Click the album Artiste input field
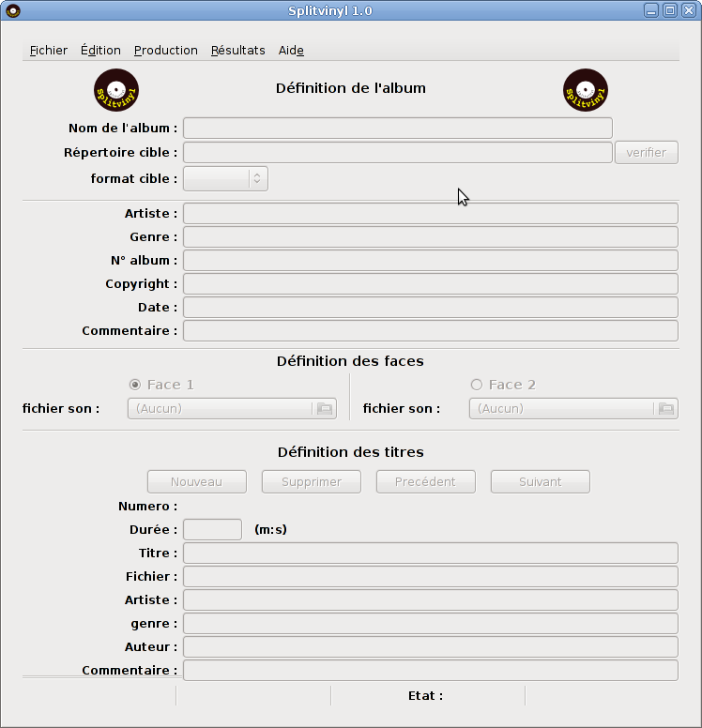The height and width of the screenshot is (728, 702). coord(431,214)
